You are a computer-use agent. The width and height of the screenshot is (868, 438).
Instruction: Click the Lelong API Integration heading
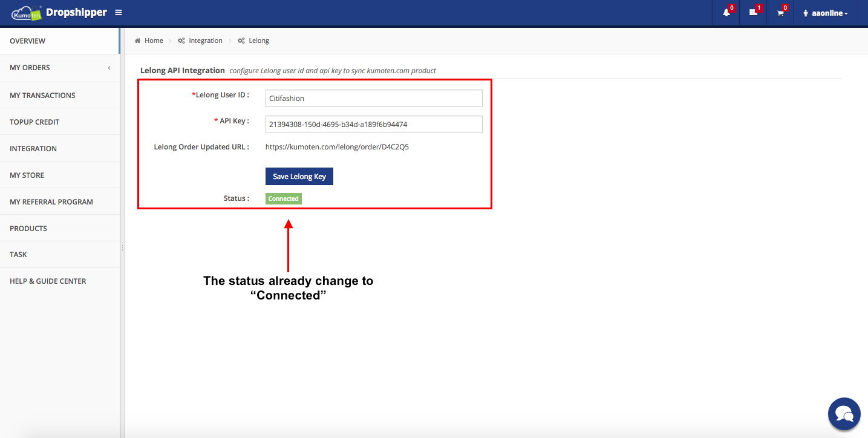coord(183,70)
